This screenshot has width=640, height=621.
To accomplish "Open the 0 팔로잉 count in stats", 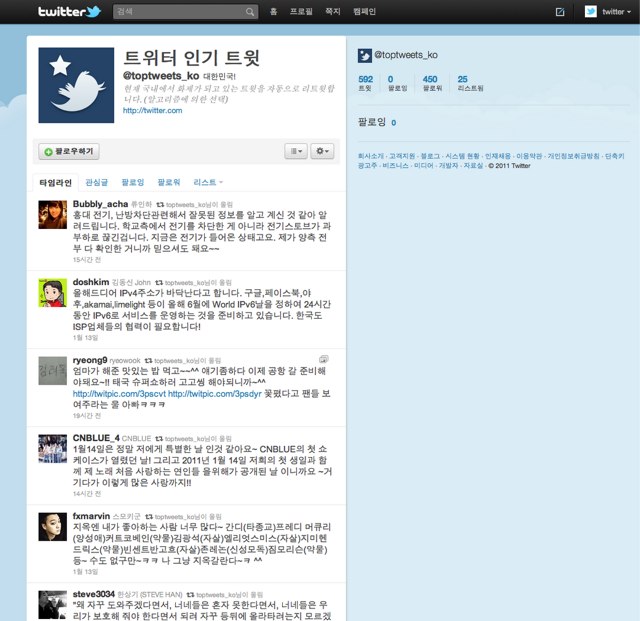I will tap(397, 83).
